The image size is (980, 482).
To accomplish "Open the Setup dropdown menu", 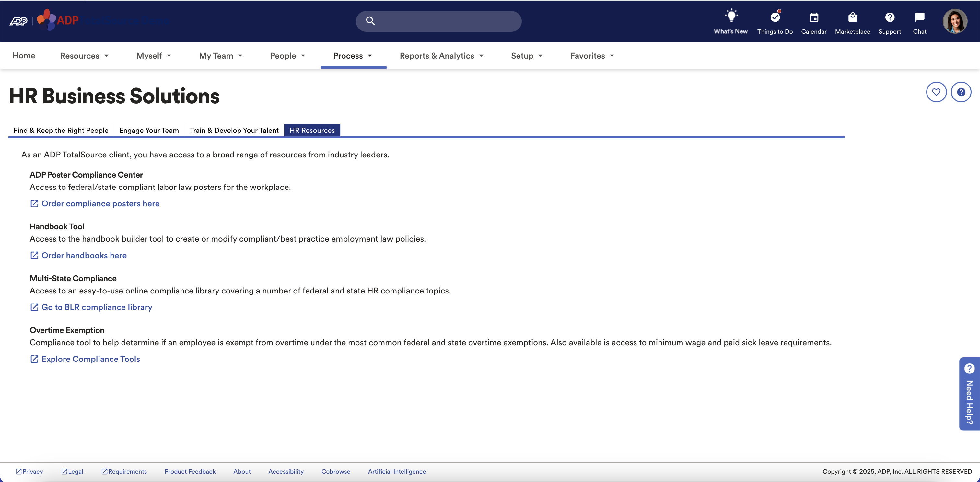I will coord(526,56).
